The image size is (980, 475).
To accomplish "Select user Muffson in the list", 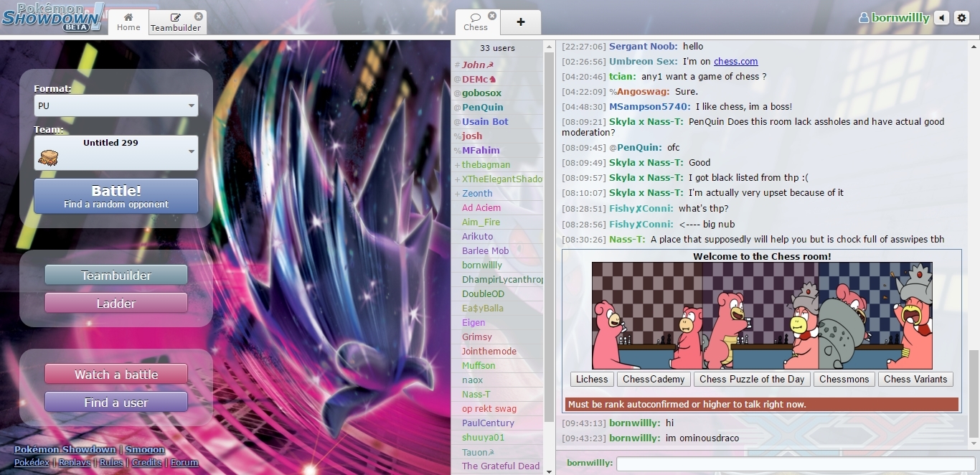I will click(497, 366).
